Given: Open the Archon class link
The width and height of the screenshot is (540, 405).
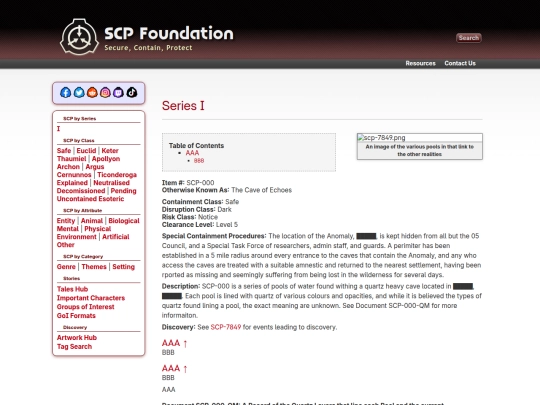Looking at the screenshot, I should point(68,167).
